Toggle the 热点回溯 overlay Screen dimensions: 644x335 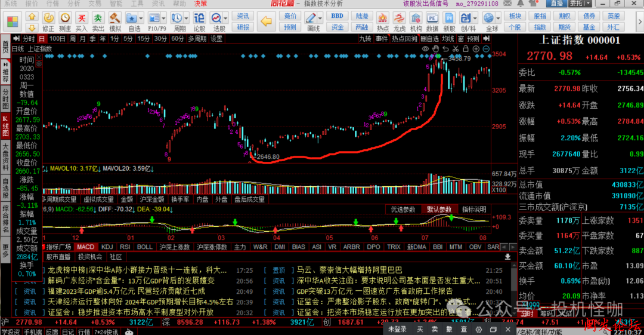click(404, 39)
